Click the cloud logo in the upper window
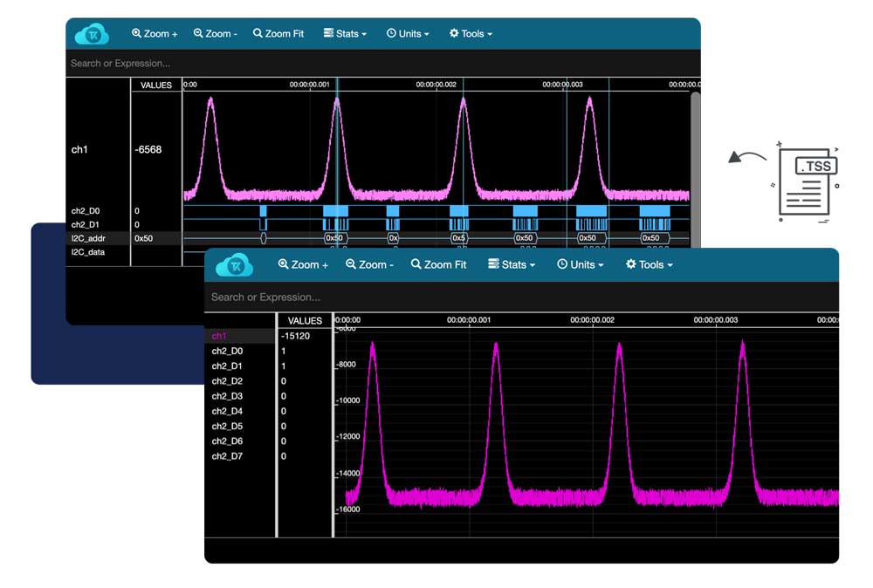The width and height of the screenshot is (873, 588). point(92,32)
